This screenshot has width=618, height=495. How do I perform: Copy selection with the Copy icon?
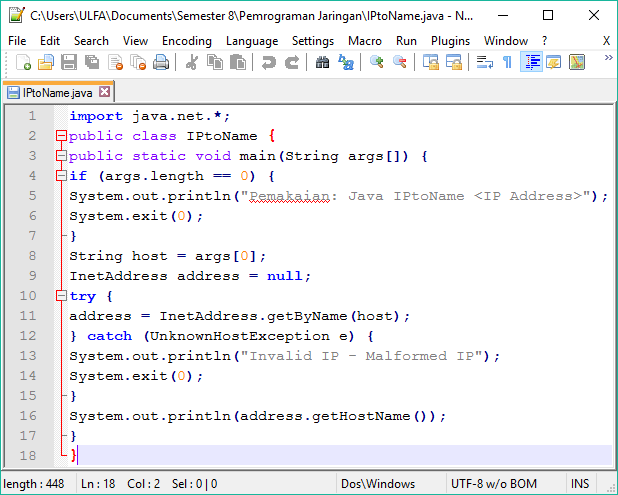(x=215, y=62)
